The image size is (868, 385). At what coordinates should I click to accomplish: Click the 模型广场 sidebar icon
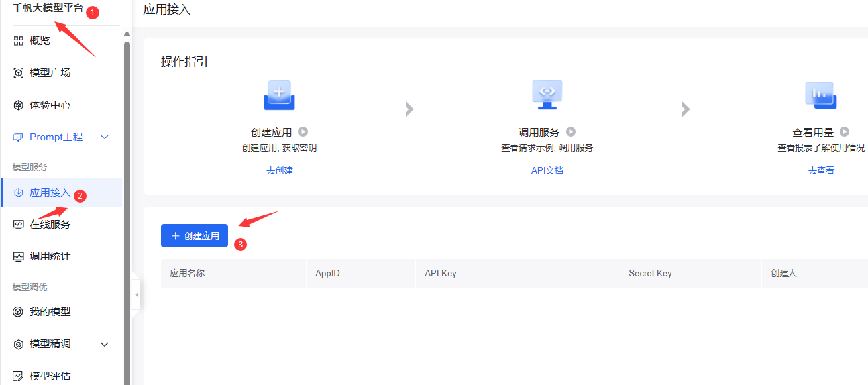[x=18, y=73]
